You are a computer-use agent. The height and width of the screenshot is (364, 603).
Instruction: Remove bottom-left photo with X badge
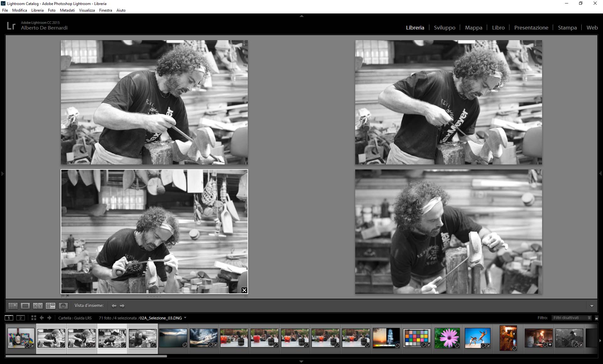tap(244, 290)
